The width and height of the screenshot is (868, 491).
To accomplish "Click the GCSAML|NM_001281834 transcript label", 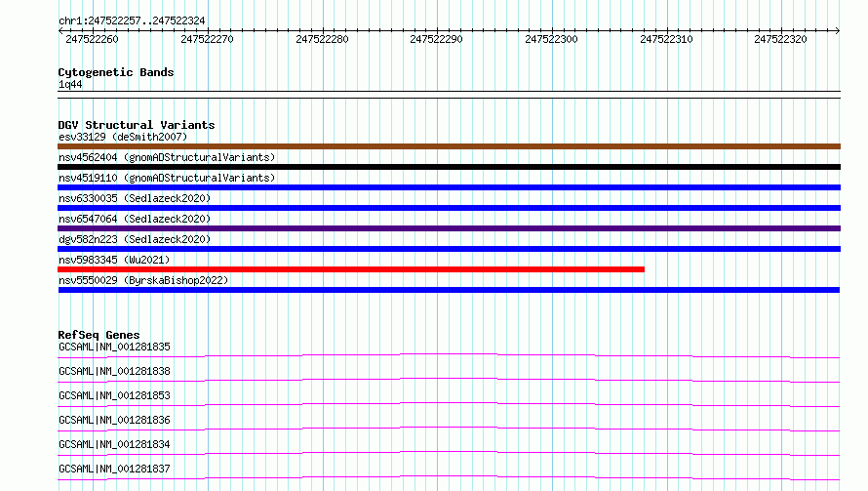I will point(114,444).
